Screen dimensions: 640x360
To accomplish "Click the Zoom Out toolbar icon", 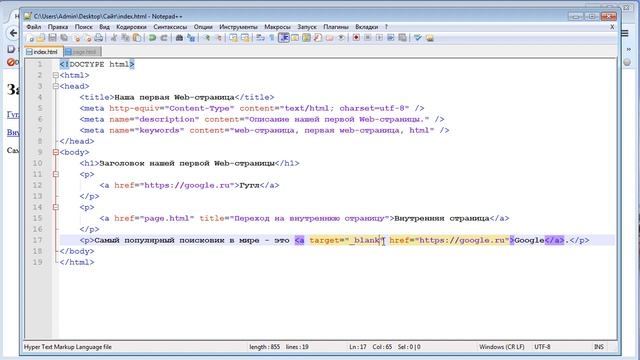I will [x=218, y=38].
